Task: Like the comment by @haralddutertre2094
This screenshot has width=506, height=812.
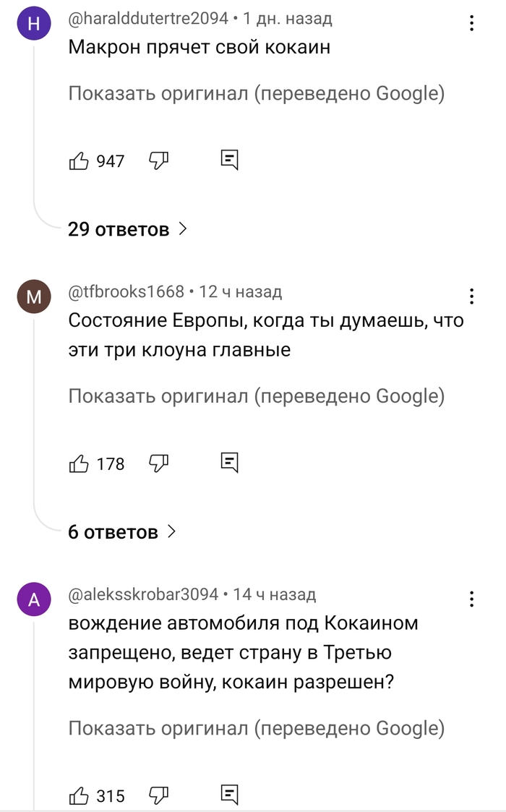Action: (79, 161)
